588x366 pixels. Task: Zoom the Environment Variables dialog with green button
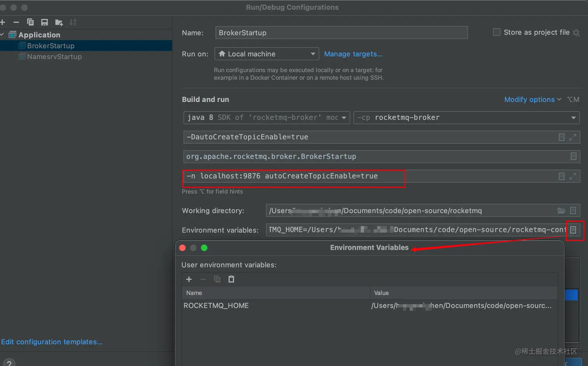pyautogui.click(x=204, y=248)
